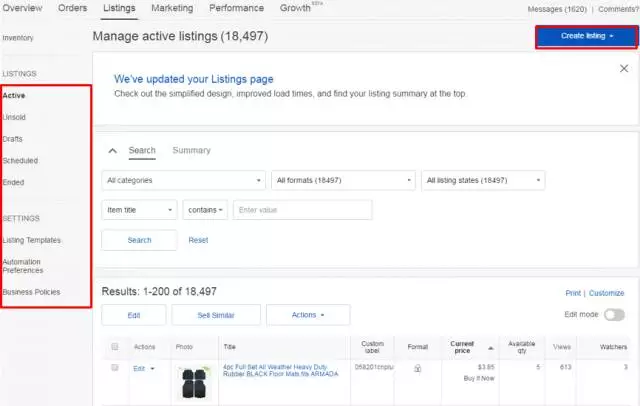
Task: Select Unsold in the Listings sidebar
Action: tap(14, 117)
